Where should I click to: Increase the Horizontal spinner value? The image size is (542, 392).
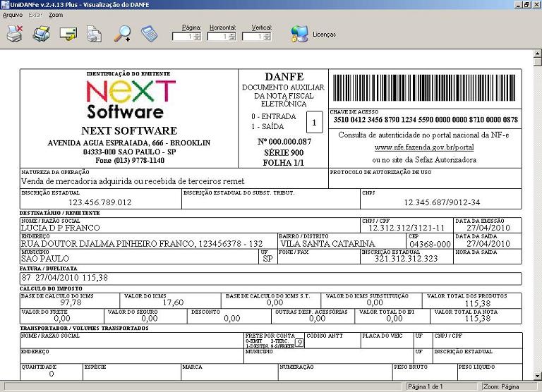[232, 34]
